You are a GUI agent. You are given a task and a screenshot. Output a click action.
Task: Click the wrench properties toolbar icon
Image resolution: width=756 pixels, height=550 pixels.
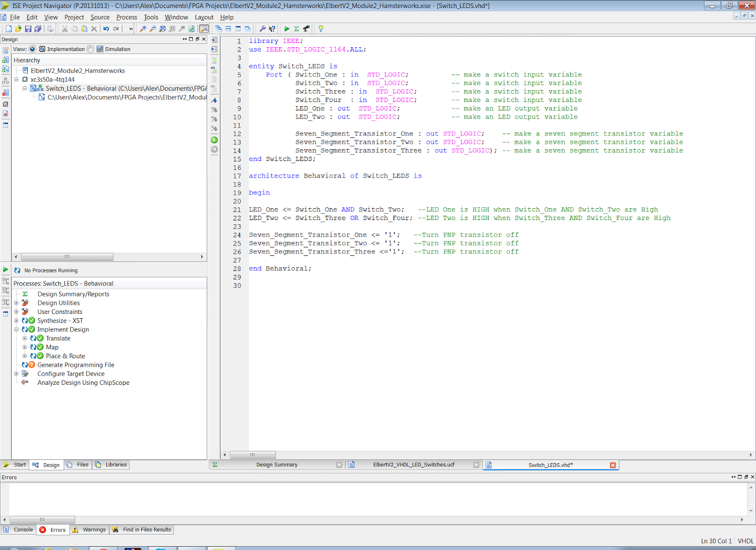point(263,29)
